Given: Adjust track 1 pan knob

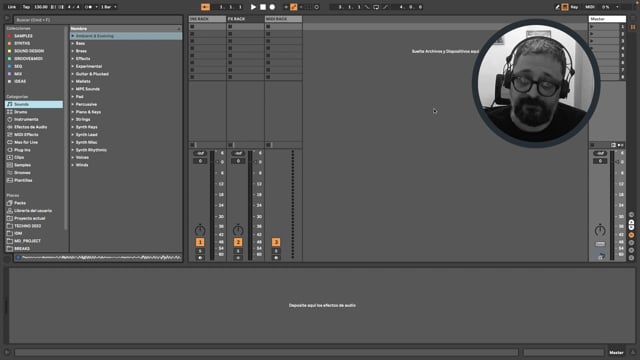Looking at the screenshot, I should click(x=200, y=230).
